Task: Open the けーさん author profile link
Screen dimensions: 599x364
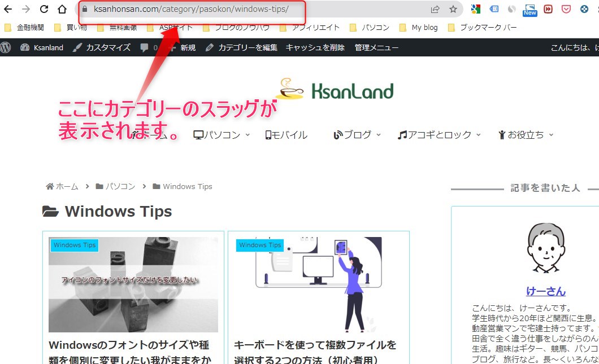Action: 546,291
